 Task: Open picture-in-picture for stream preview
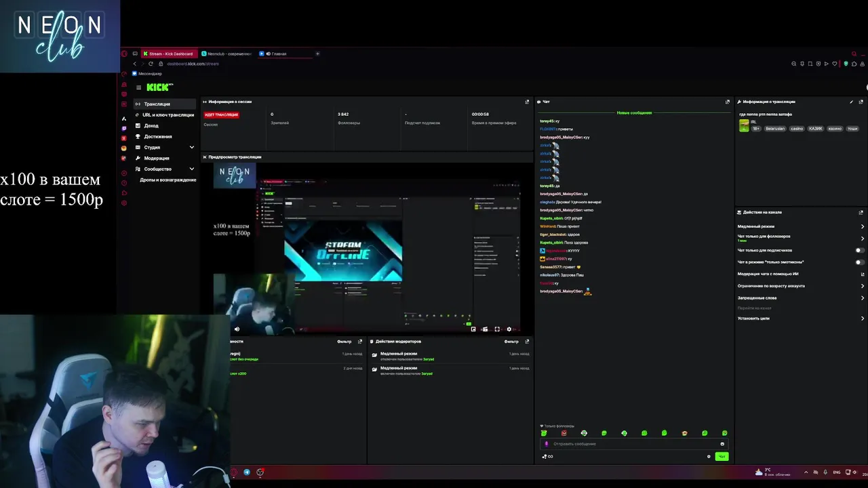coord(473,329)
